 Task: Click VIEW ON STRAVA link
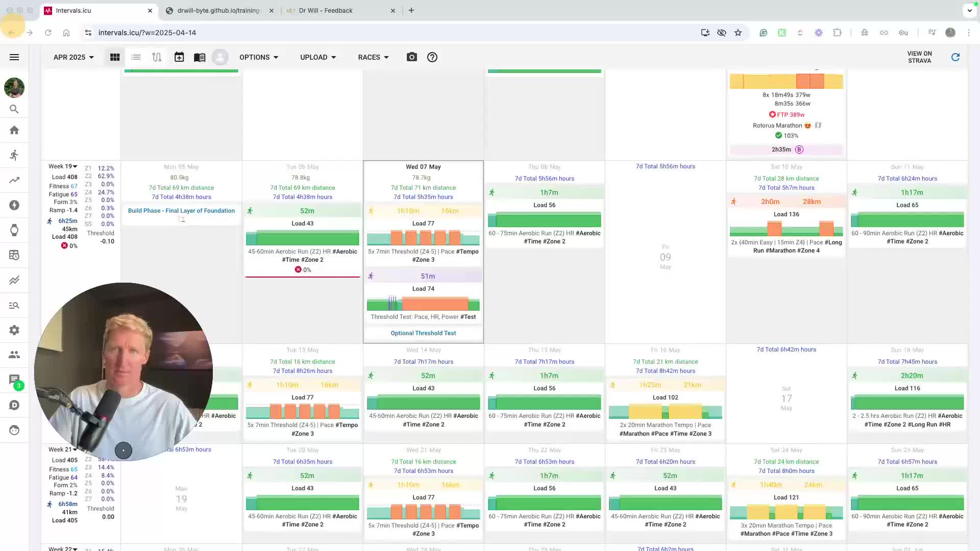tap(919, 57)
